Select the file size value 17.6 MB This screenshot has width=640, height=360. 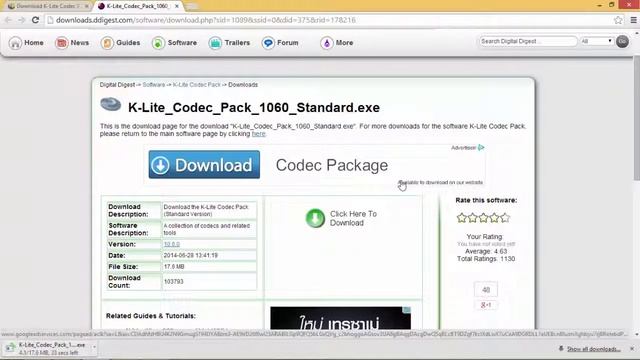point(174,267)
